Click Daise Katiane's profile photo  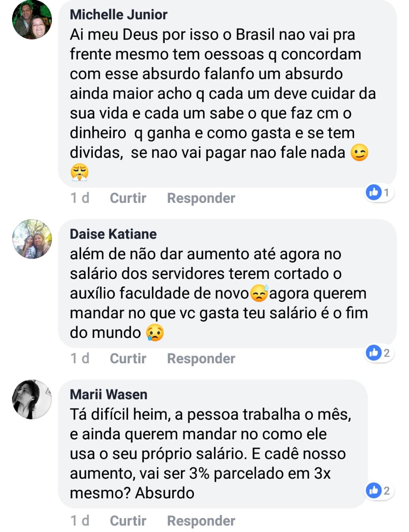(x=32, y=239)
